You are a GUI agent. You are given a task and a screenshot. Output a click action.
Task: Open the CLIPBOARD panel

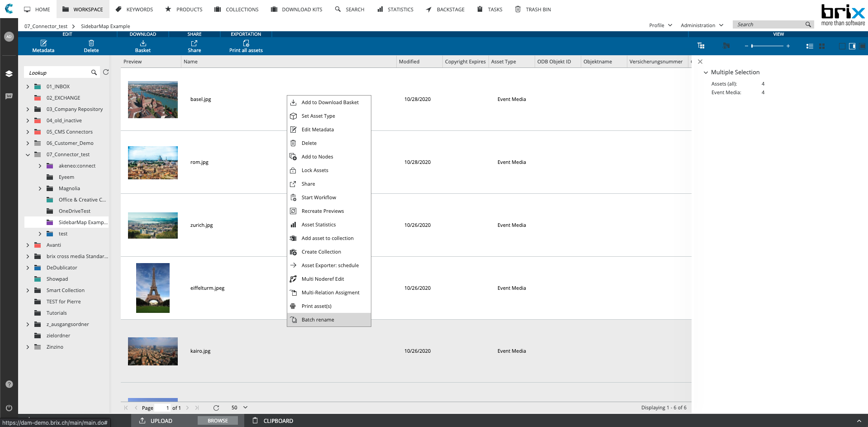pyautogui.click(x=273, y=421)
